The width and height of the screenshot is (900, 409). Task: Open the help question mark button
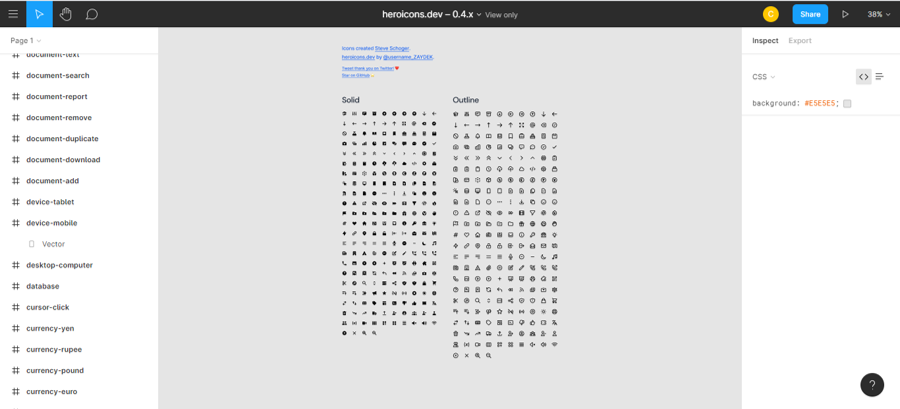click(x=871, y=385)
